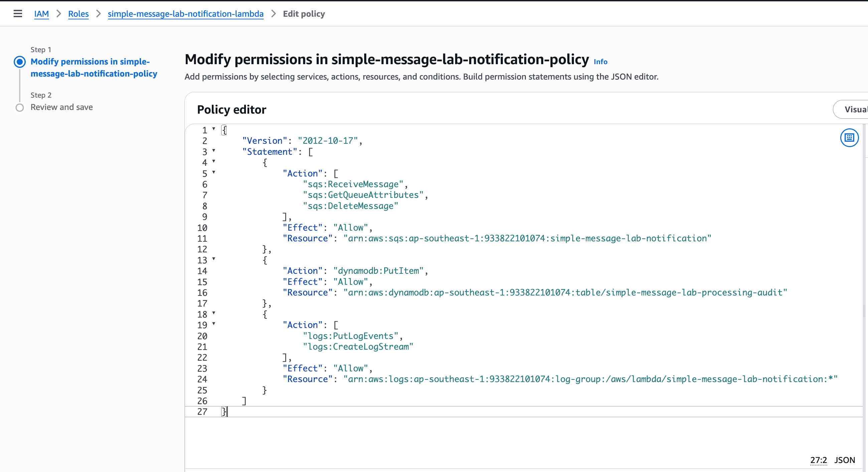
Task: Click Review and save step label
Action: [62, 107]
